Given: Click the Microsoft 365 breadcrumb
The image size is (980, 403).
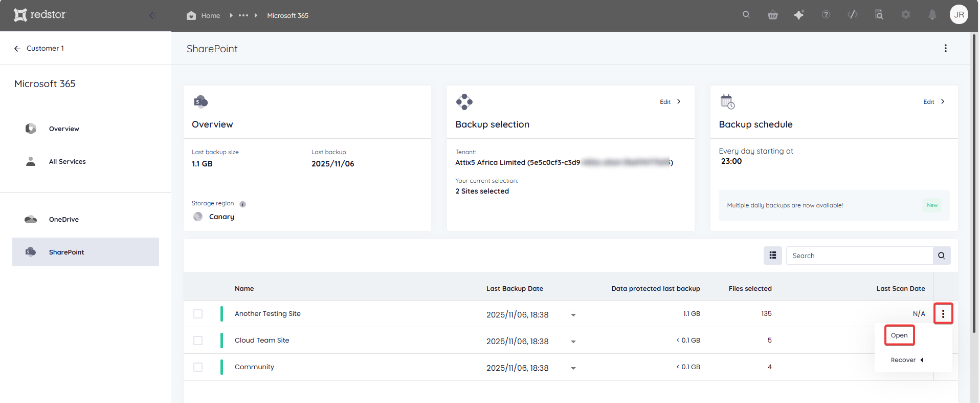Looking at the screenshot, I should coord(287,15).
